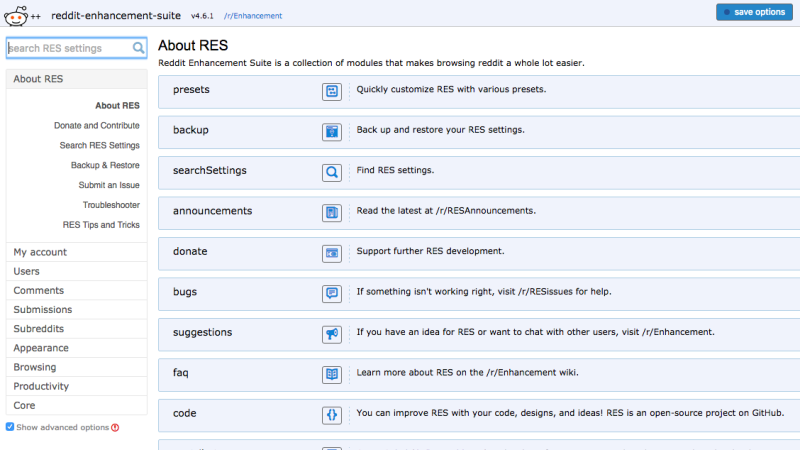Image resolution: width=800 pixels, height=450 pixels.
Task: Select Troubleshooter from the sidebar
Action: 111,205
